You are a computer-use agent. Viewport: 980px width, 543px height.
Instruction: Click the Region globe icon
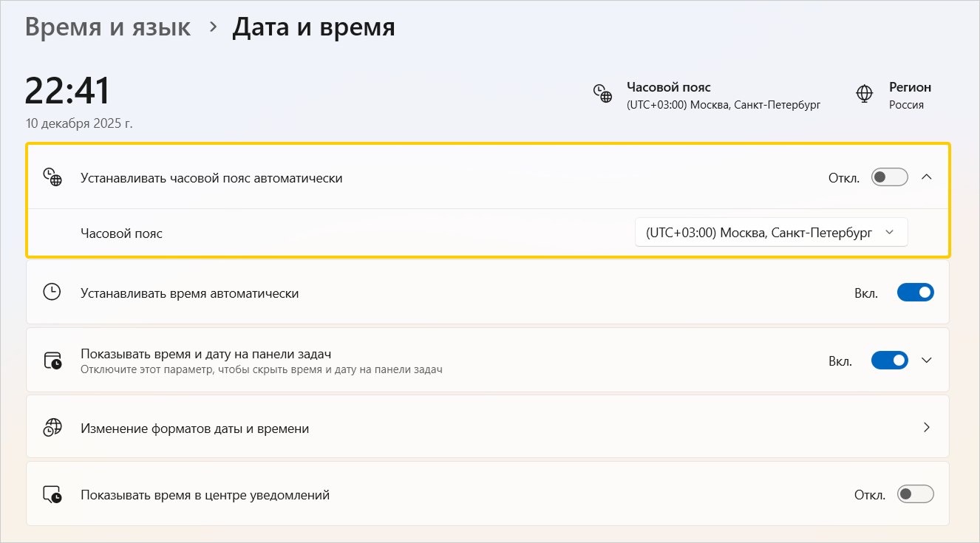(863, 94)
